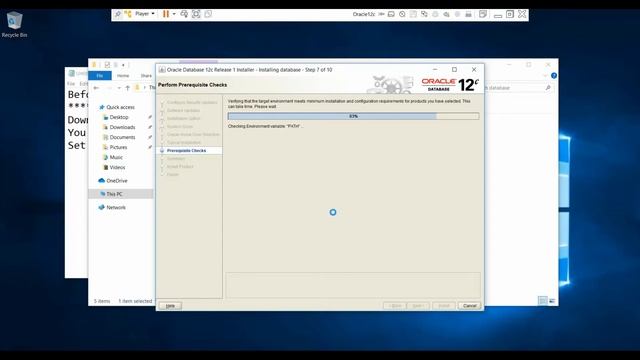The width and height of the screenshot is (640, 360).
Task: Click the message log icon in VMware toolbar
Action: (x=483, y=14)
